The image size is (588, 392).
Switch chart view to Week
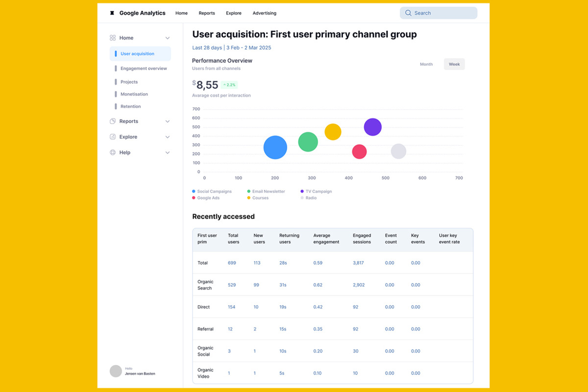454,64
